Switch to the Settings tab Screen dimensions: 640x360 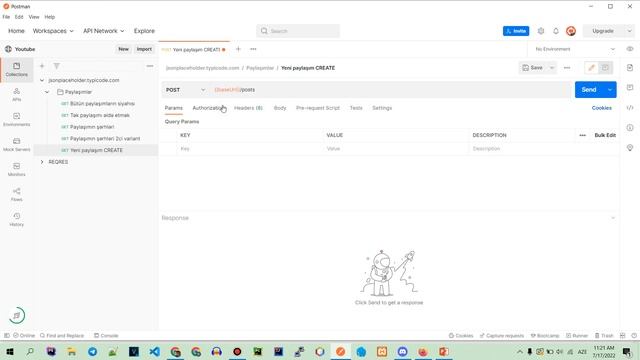tap(382, 108)
